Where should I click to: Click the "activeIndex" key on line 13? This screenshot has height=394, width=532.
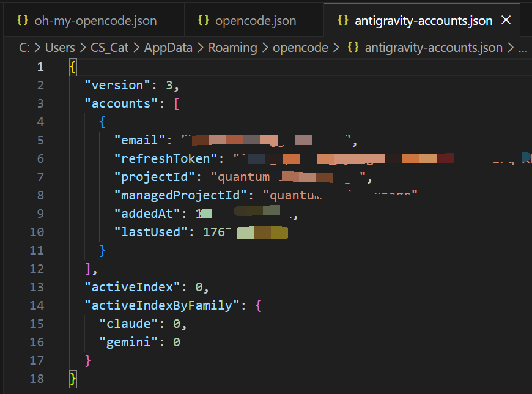click(x=132, y=287)
